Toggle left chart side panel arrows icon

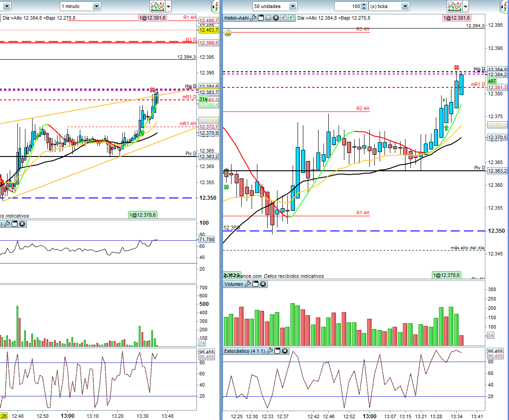point(215,6)
